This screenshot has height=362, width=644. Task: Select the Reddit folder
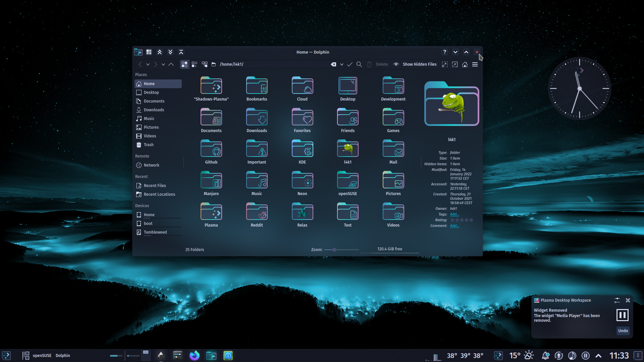(257, 215)
